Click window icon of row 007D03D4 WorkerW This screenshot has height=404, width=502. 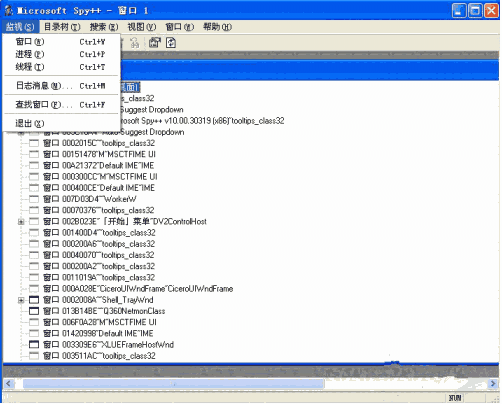(x=34, y=199)
